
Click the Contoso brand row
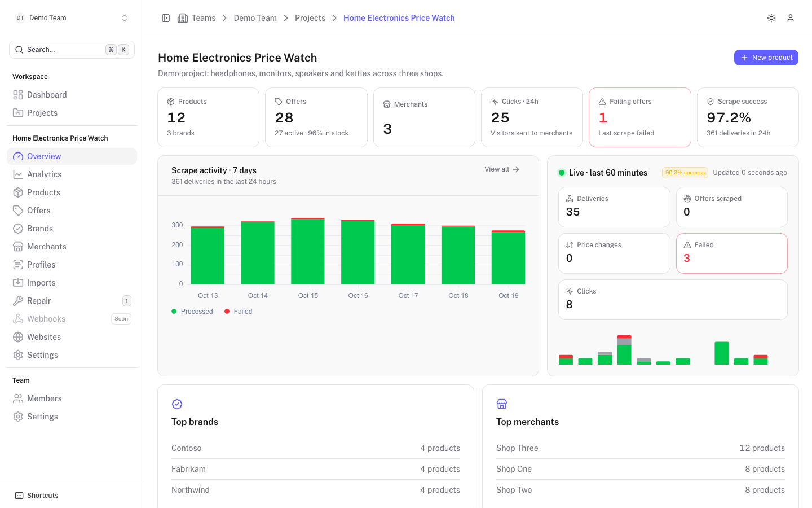click(316, 448)
